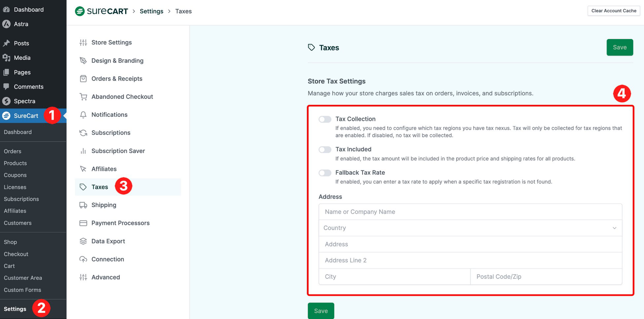Click the Name or Company Name field
This screenshot has width=644, height=319.
pos(470,212)
